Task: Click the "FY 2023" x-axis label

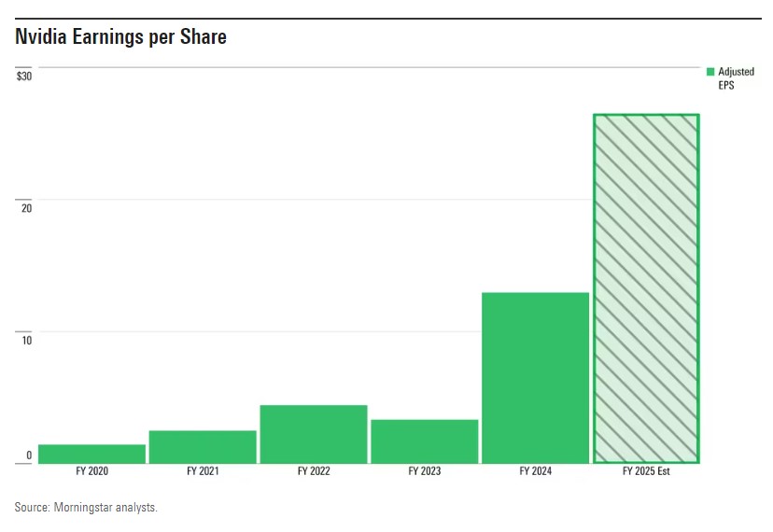Action: pyautogui.click(x=425, y=471)
